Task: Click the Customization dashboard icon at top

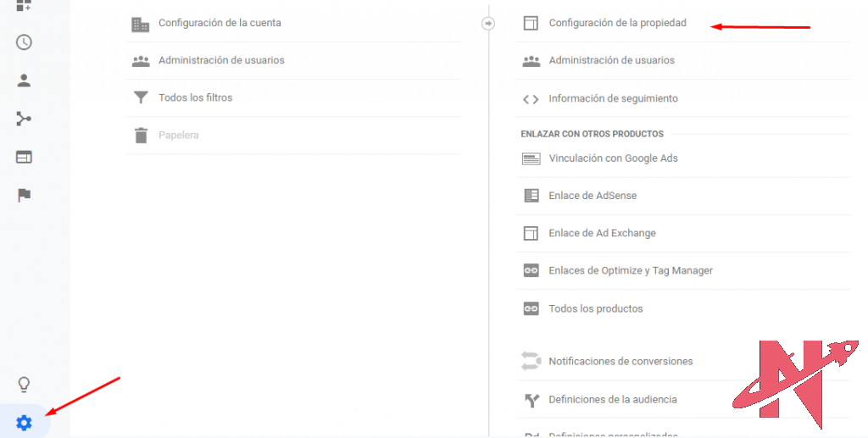Action: (x=24, y=6)
